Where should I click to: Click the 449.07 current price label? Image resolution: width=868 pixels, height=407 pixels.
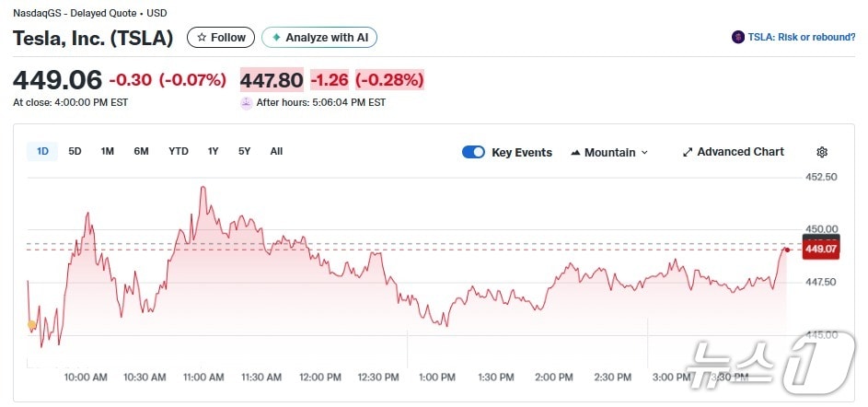820,249
